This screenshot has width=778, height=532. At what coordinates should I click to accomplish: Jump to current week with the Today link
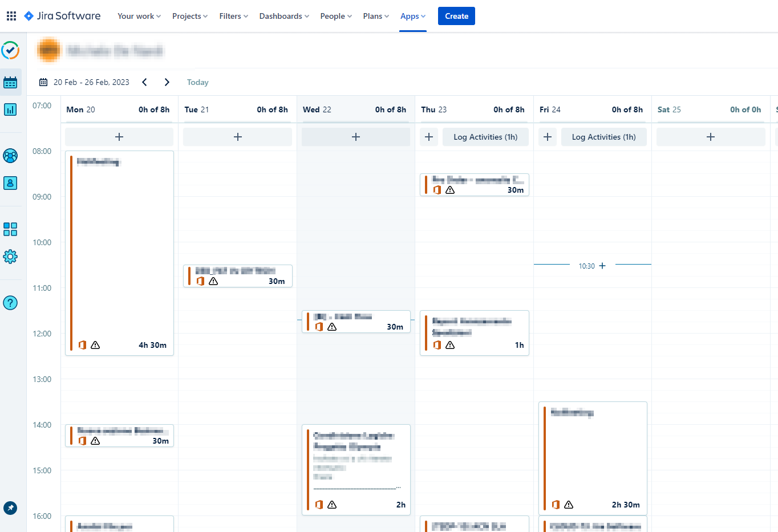[x=197, y=82]
